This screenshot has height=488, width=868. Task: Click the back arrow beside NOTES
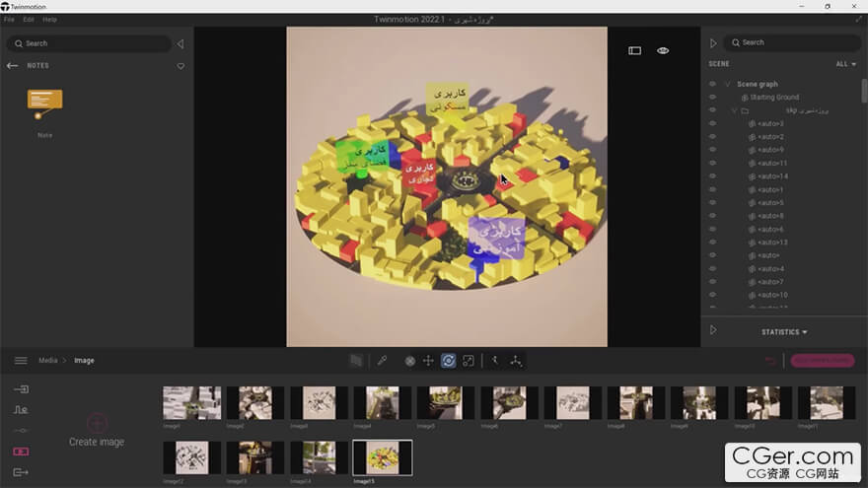[x=13, y=66]
